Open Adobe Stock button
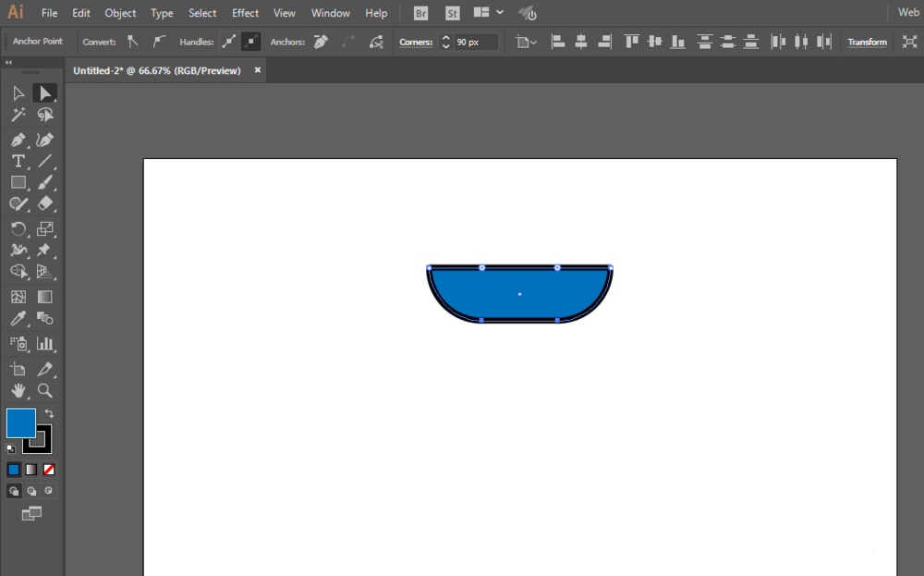 [x=452, y=13]
